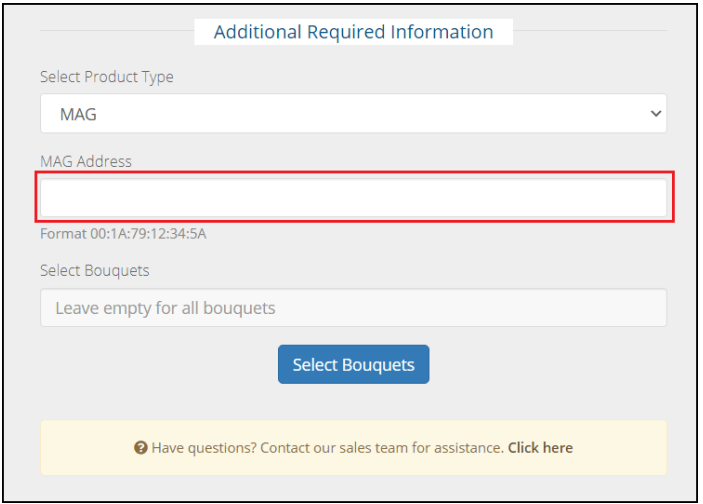Click the divider line left of heading

[115, 31]
